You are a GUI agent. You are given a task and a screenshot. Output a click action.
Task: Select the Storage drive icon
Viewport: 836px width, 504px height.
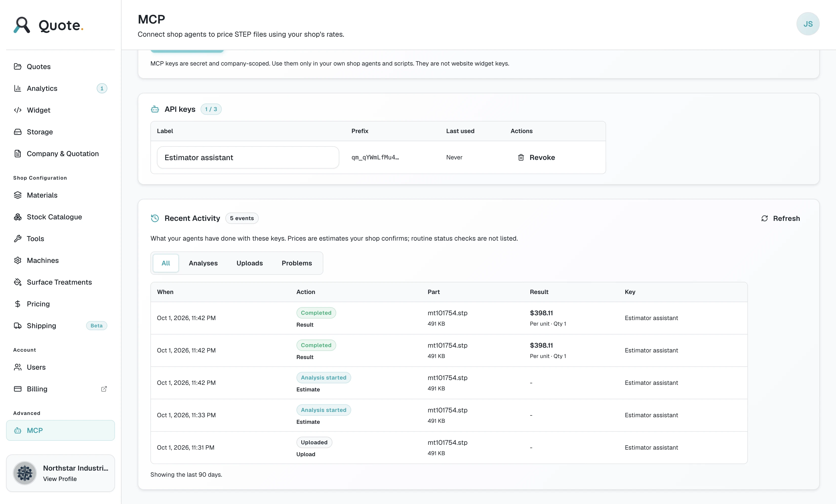click(18, 132)
